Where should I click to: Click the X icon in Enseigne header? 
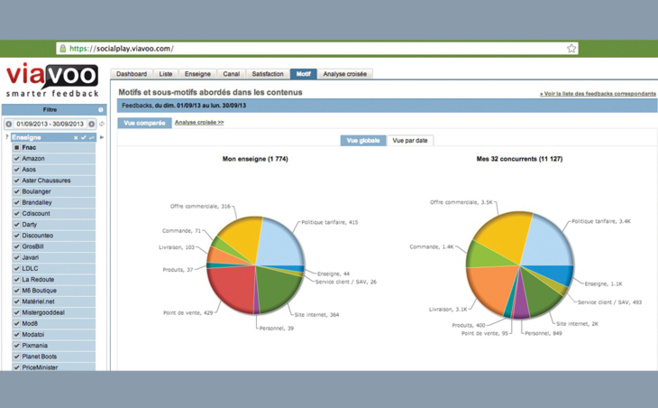point(76,137)
